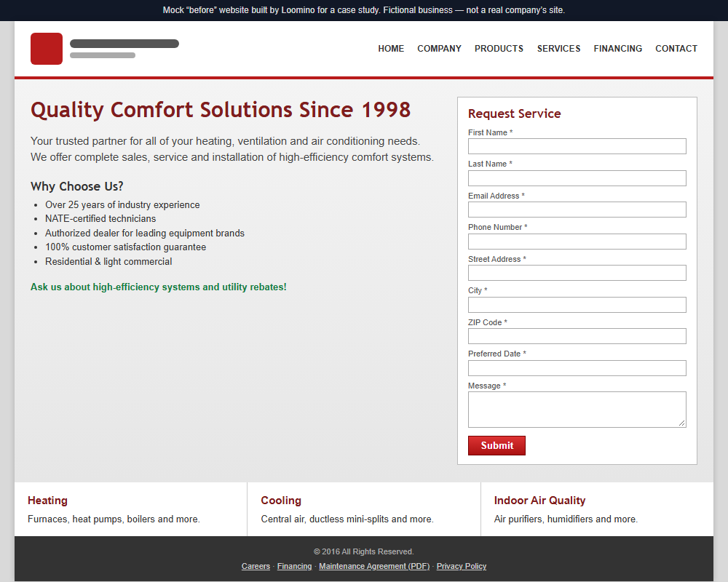The image size is (728, 582).
Task: Click '100% customer satisfaction guarantee' bullet
Action: [126, 247]
